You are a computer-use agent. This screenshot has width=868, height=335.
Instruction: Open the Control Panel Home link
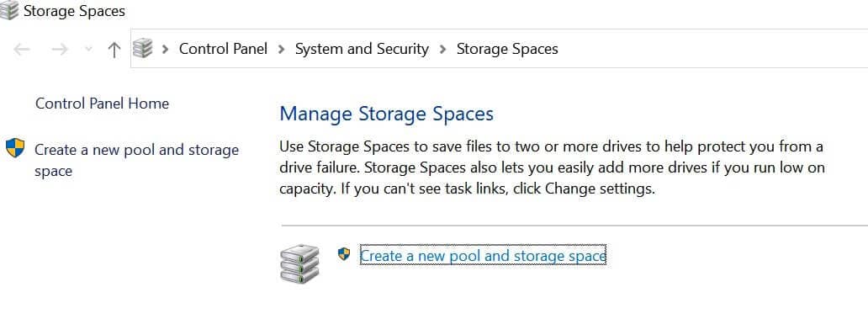[x=103, y=104]
